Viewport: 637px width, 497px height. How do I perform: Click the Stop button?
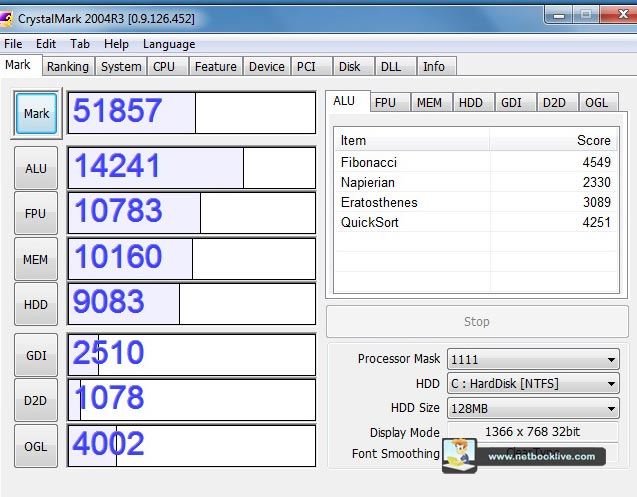(x=477, y=321)
